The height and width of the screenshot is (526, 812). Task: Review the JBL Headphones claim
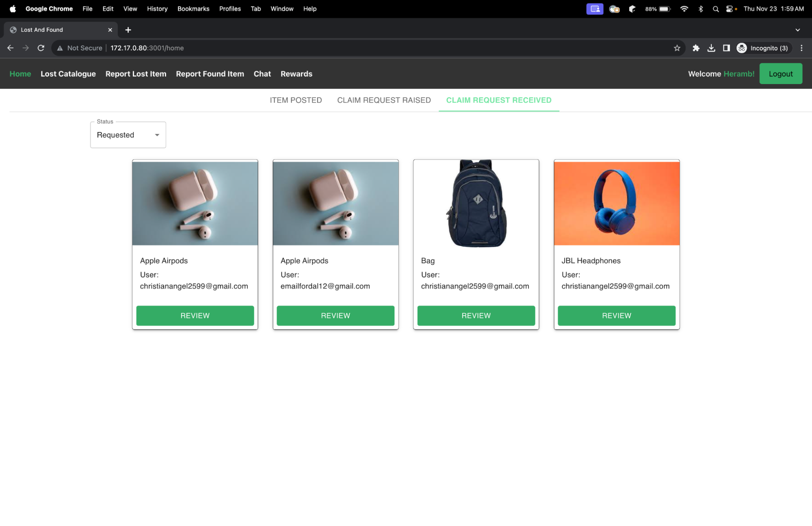616,316
